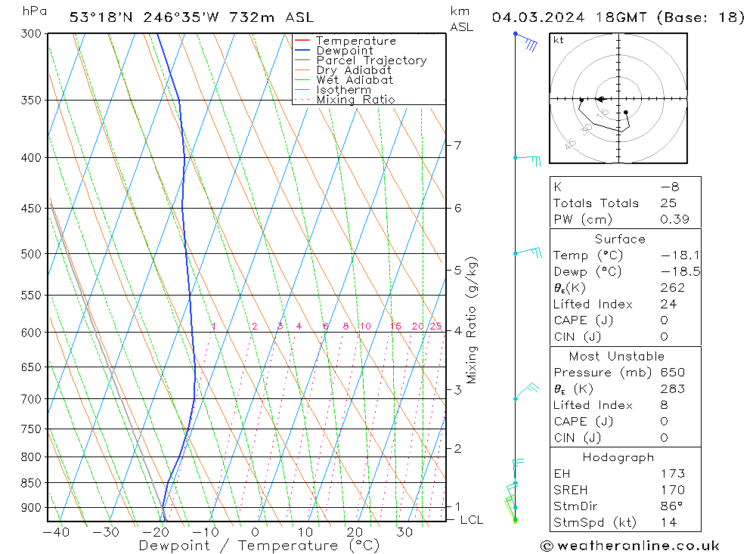This screenshot has height=554, width=756.
Task: Click the hodograph storm motion arrow
Action: point(600,99)
